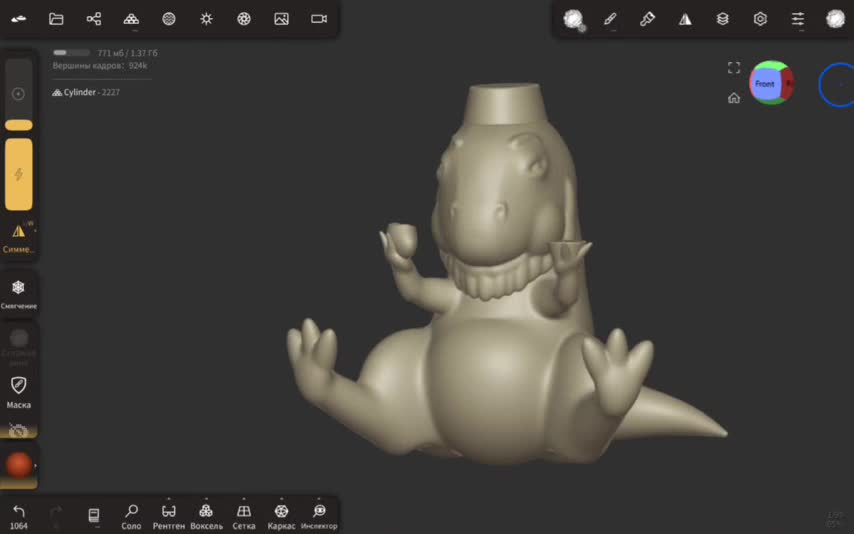Select the Маска mask tool

click(19, 392)
